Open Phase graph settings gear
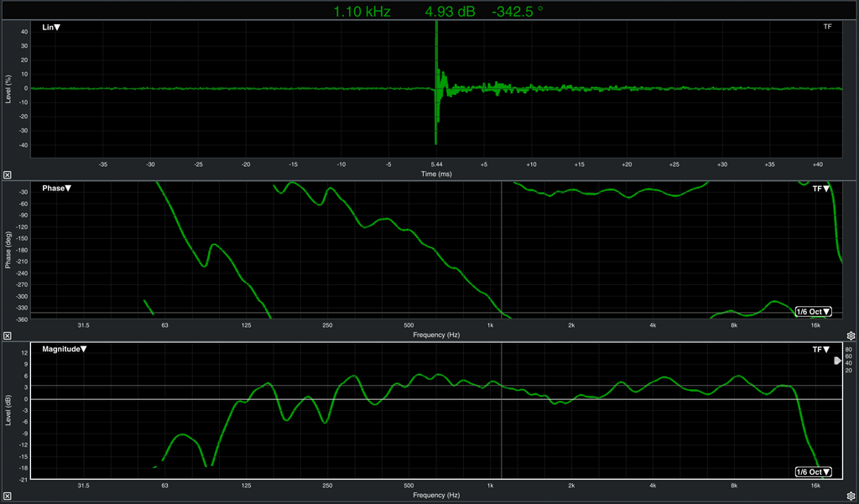The image size is (859, 504). (x=851, y=335)
